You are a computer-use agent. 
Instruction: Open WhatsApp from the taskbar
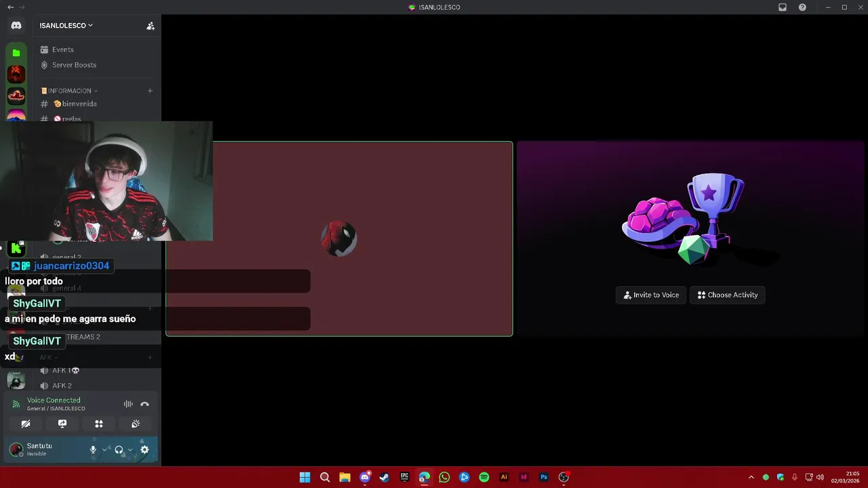click(x=444, y=477)
